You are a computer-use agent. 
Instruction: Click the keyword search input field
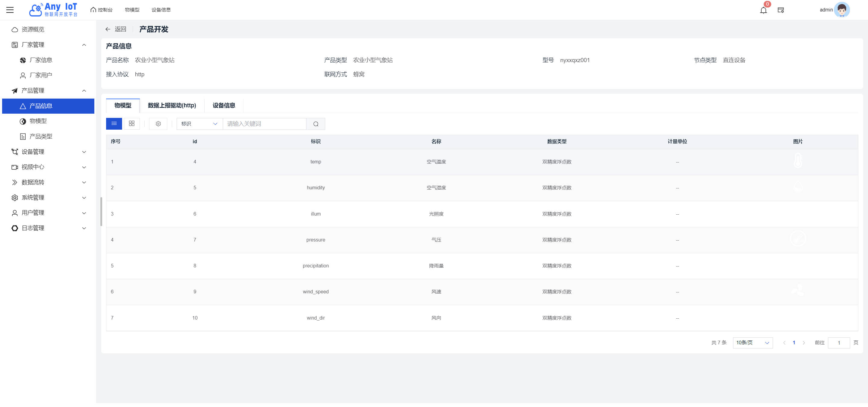pyautogui.click(x=264, y=124)
